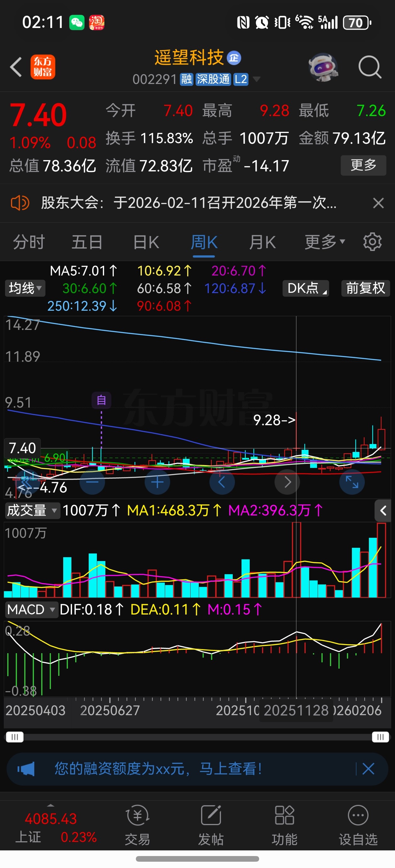Viewport: 395px width, 868px height.
Task: Expand the triangle next to L2 badge
Action: pyautogui.click(x=257, y=80)
